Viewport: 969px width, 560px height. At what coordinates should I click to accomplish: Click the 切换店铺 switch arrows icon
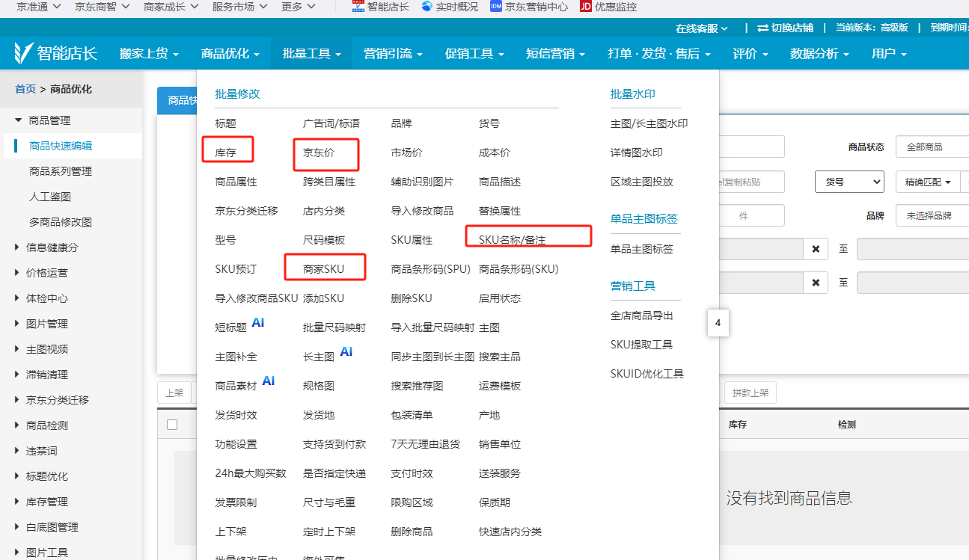click(762, 28)
